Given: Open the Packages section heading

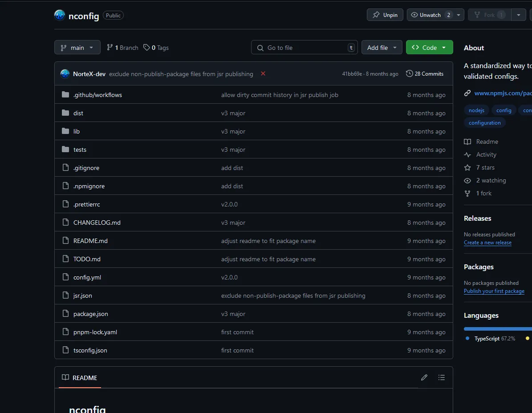Looking at the screenshot, I should [x=479, y=267].
